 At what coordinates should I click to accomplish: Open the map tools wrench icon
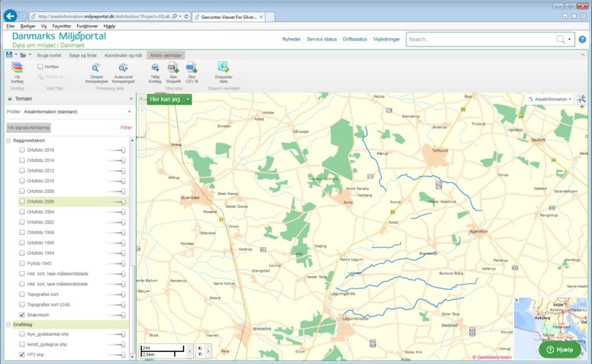[x=581, y=99]
